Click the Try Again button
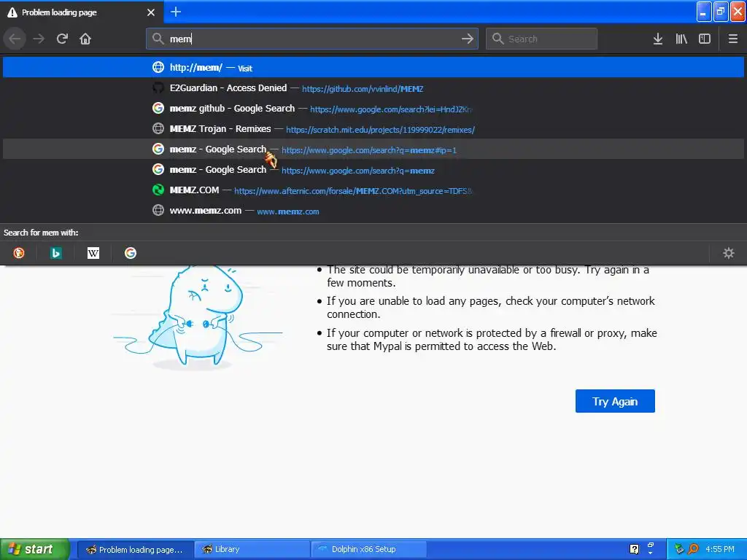The image size is (747, 560). [x=615, y=401]
